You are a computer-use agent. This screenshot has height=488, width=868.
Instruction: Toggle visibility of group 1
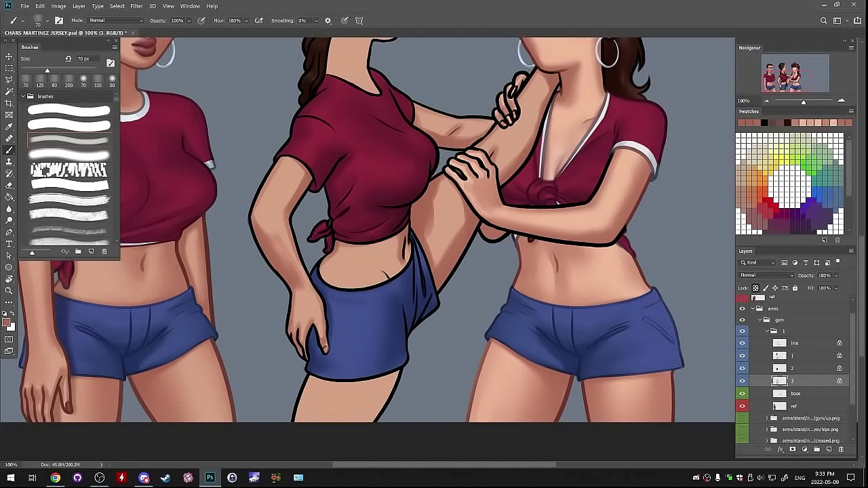[742, 331]
